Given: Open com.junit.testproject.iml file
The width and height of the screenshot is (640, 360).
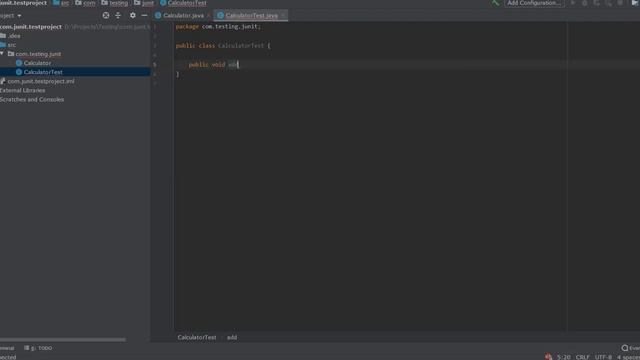Looking at the screenshot, I should click(x=40, y=81).
